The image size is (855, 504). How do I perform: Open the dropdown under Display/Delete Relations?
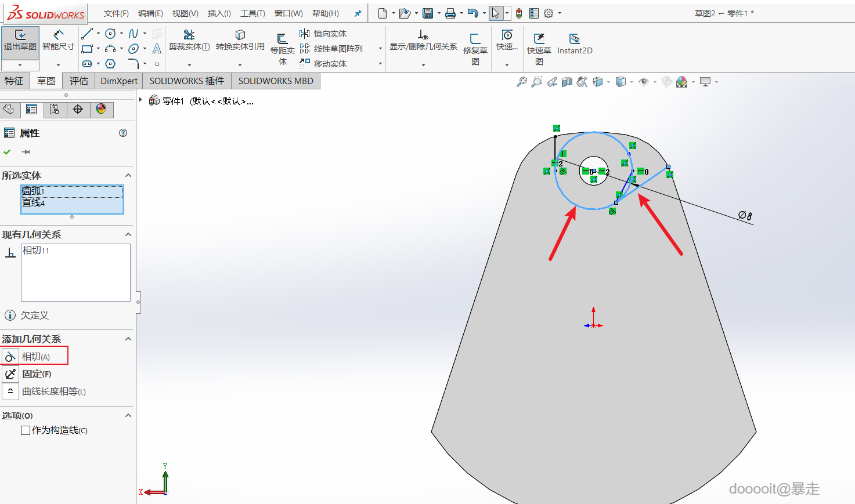423,65
